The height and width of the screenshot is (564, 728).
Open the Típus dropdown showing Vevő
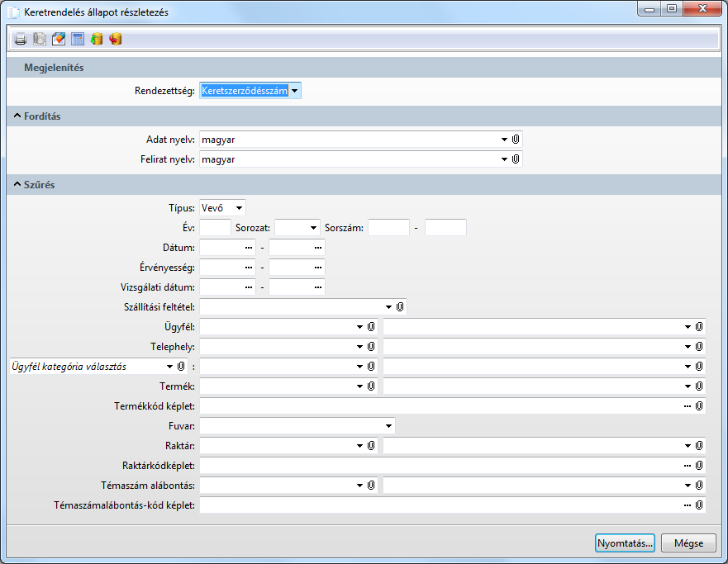pyautogui.click(x=238, y=208)
